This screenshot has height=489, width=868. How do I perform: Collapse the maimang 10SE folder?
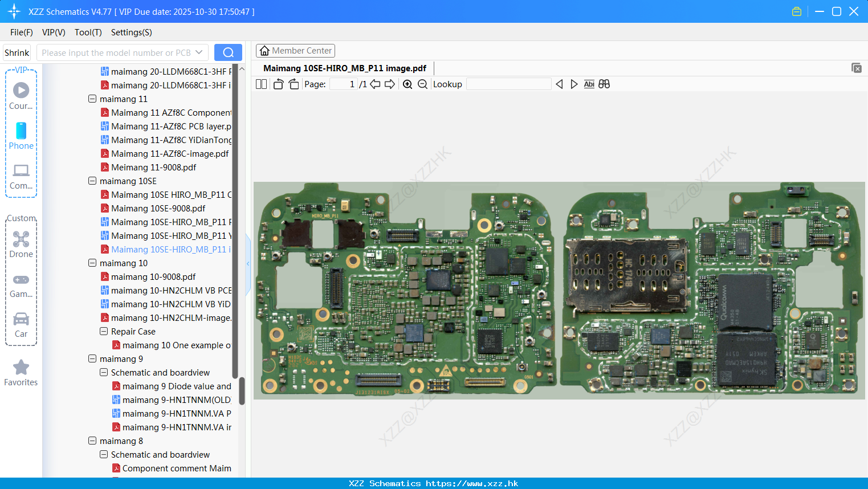tap(92, 181)
